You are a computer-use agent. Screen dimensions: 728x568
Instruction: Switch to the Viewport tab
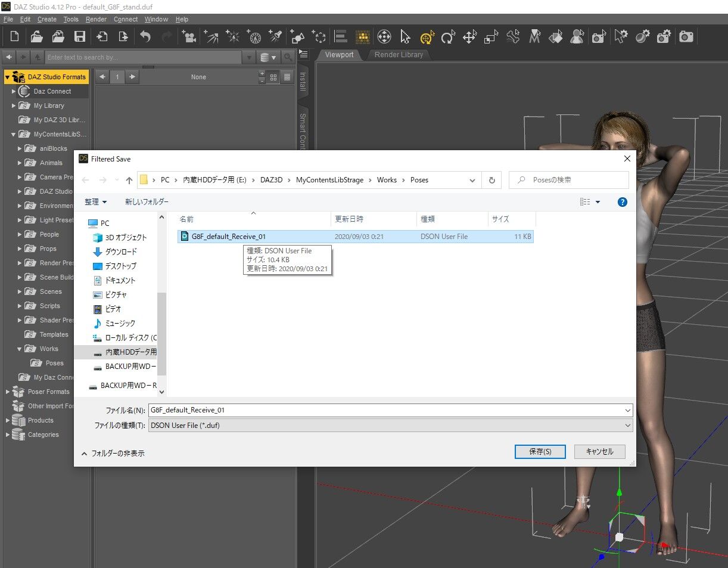coord(339,54)
